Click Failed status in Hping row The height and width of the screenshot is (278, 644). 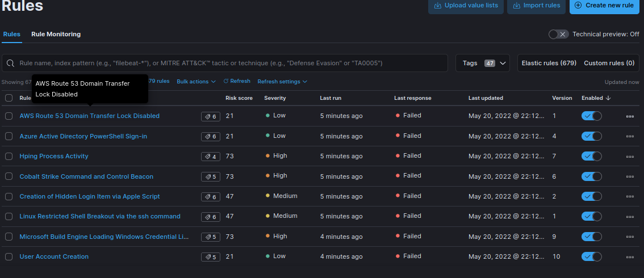(408, 156)
